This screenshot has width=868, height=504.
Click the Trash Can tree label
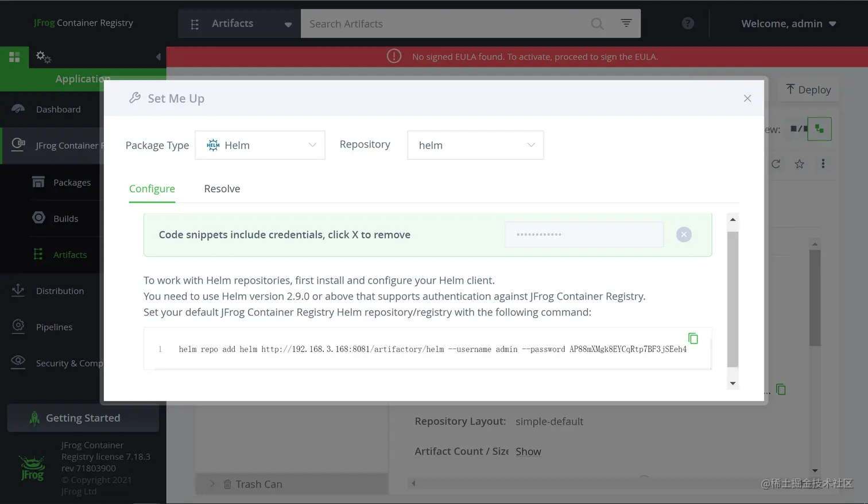[x=259, y=484]
